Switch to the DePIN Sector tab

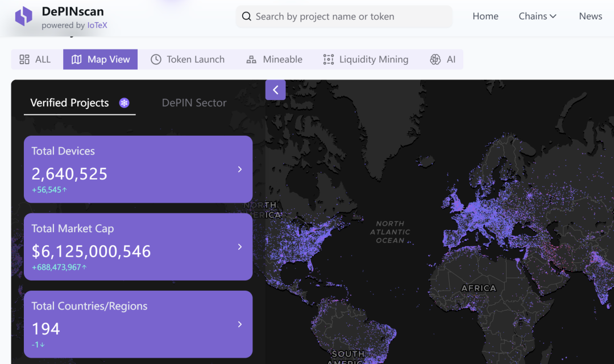(x=194, y=103)
